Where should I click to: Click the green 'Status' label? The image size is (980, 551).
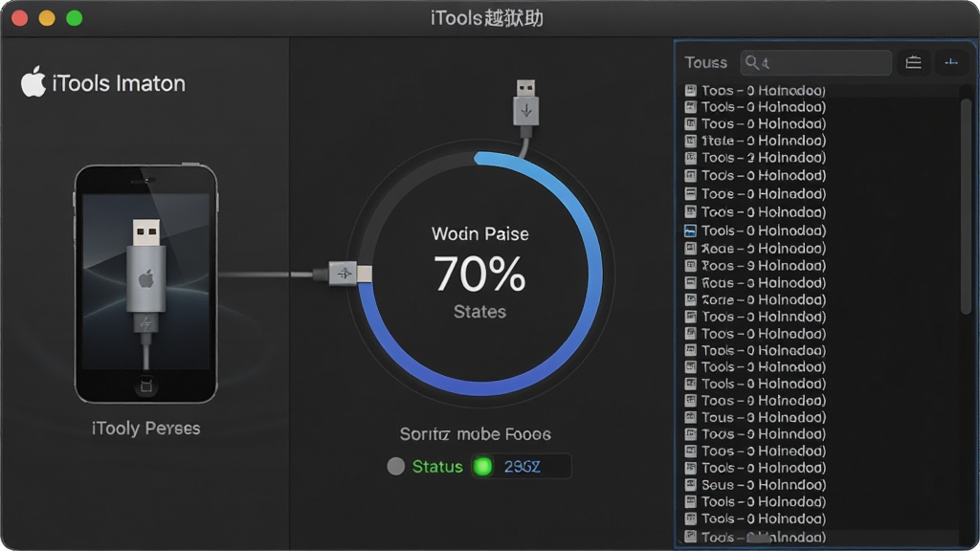point(437,467)
